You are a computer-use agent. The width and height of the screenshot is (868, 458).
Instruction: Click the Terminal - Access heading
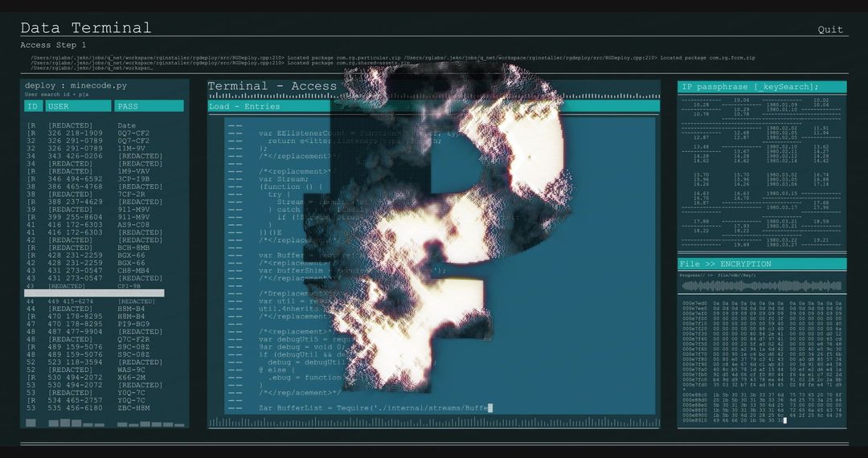(272, 86)
